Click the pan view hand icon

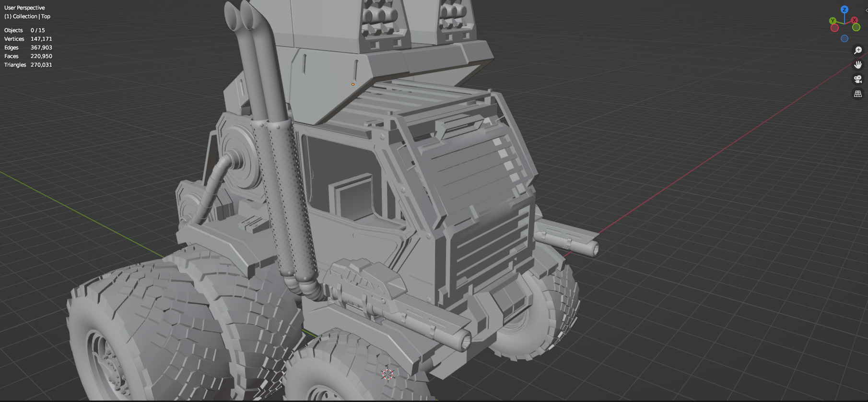click(x=858, y=65)
